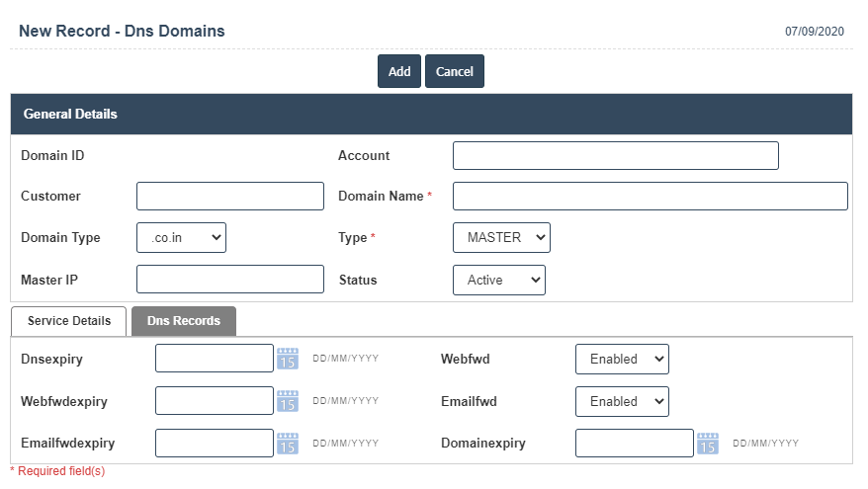
Task: Click the Master IP input field
Action: [x=230, y=280]
